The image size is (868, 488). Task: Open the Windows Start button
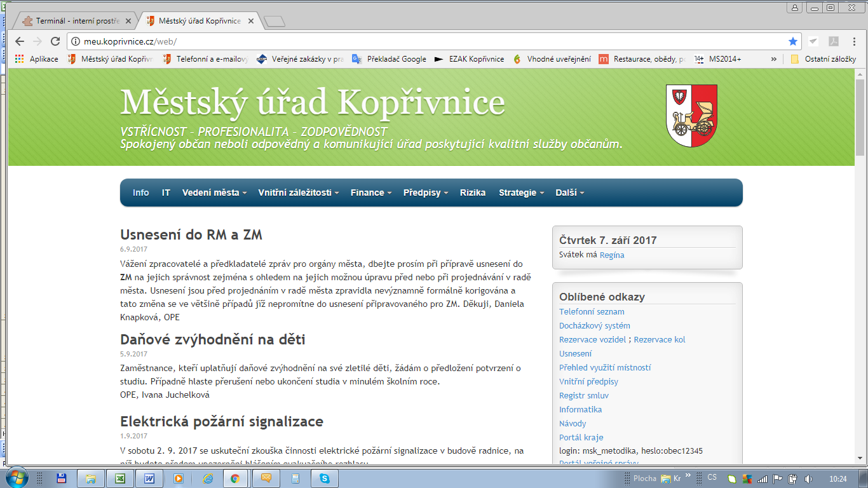point(16,478)
